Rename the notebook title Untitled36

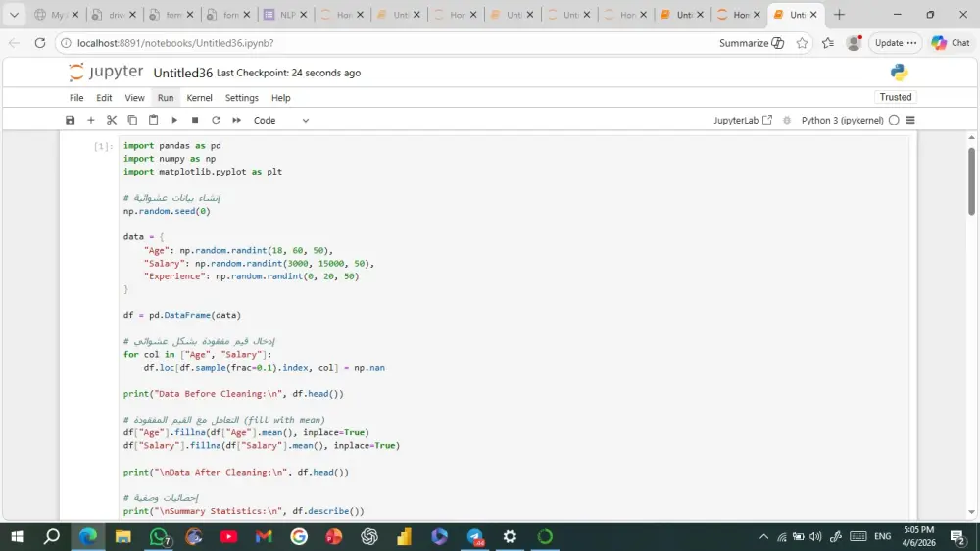182,74
